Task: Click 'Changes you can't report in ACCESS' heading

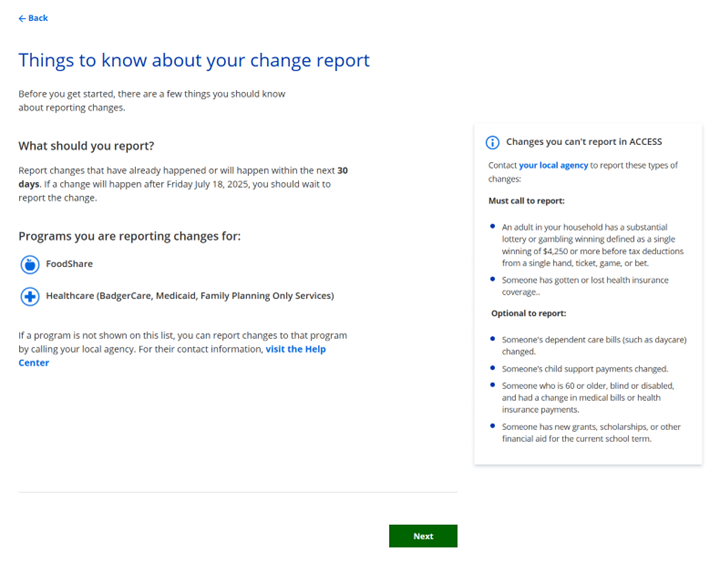Action: pos(584,142)
